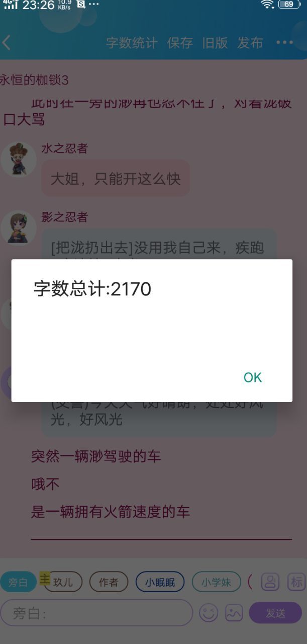Insert a picture with the image icon
The image size is (307, 644).
pos(234,613)
